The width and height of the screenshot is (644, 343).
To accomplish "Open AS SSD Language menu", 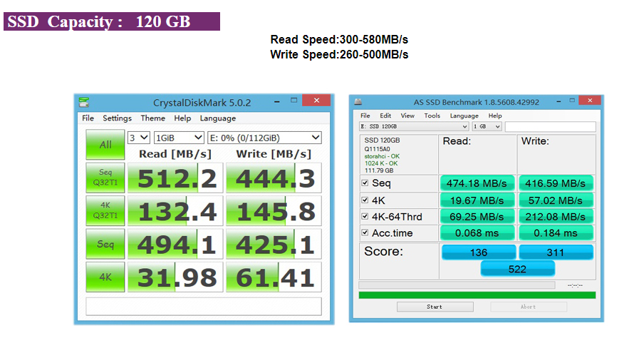I will click(x=464, y=116).
